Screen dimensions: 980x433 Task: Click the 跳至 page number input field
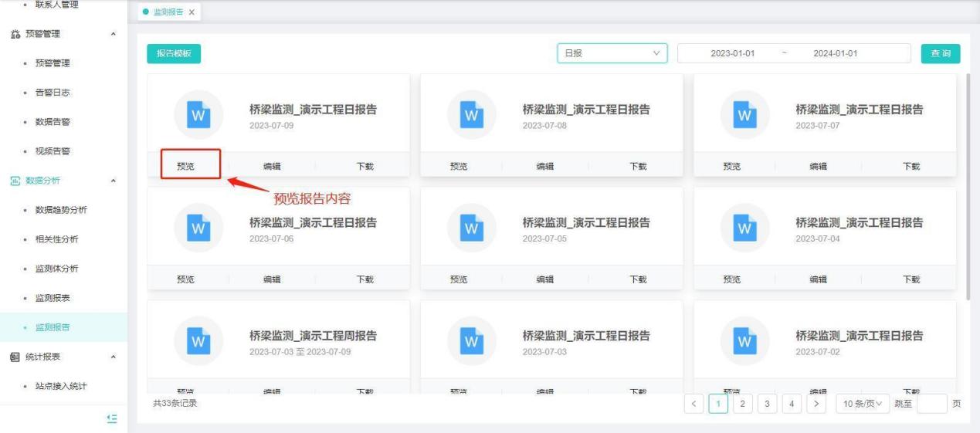pyautogui.click(x=931, y=404)
